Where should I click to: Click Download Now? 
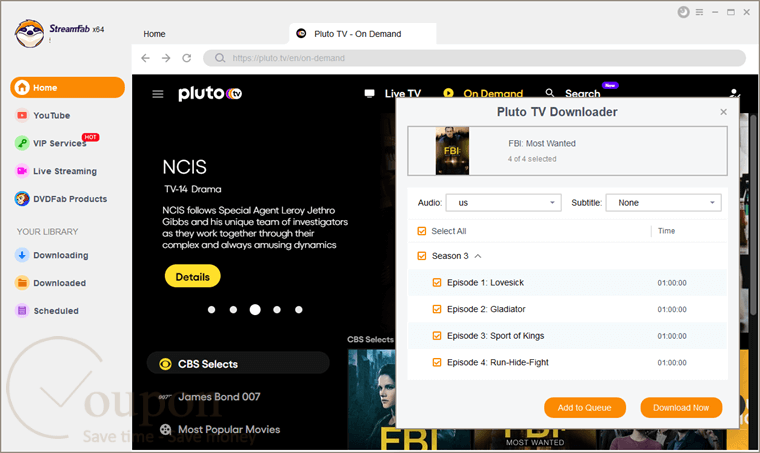coord(681,407)
